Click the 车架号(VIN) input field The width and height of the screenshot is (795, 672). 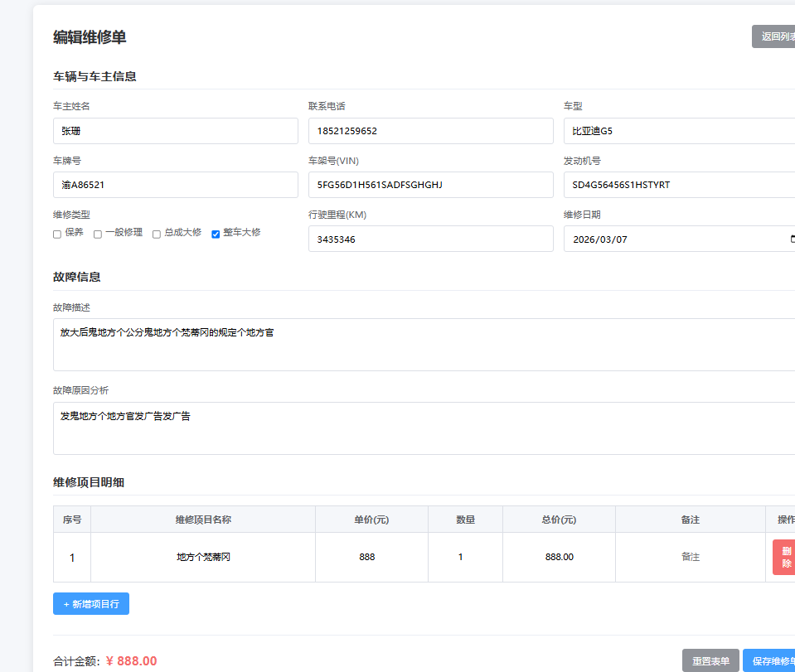click(431, 185)
